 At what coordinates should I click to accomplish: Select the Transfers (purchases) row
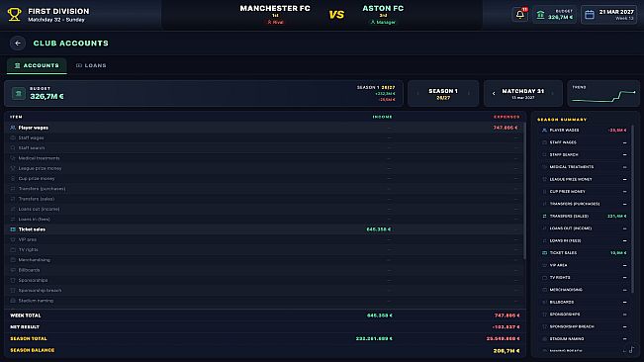(265, 189)
